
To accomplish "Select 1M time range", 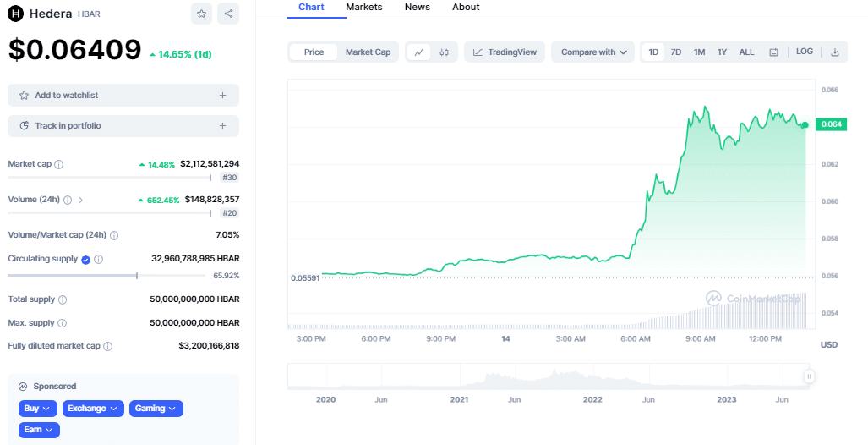I will pyautogui.click(x=699, y=52).
